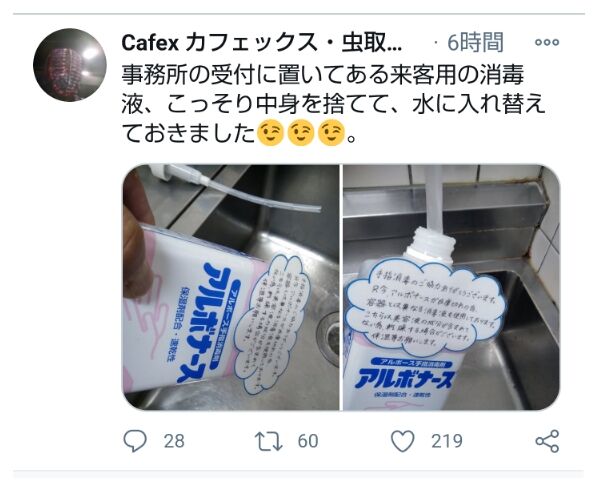
Task: Tap the share icon below the tweet
Action: (x=547, y=441)
